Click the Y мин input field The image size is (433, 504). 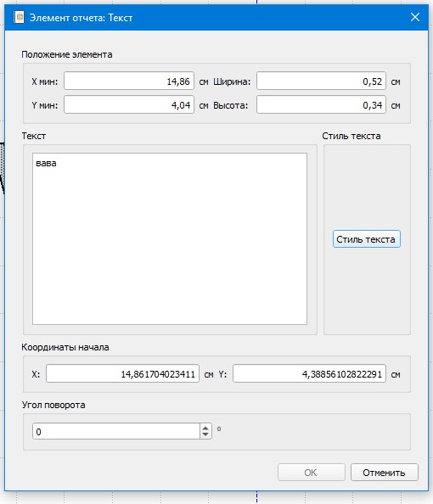coord(129,104)
